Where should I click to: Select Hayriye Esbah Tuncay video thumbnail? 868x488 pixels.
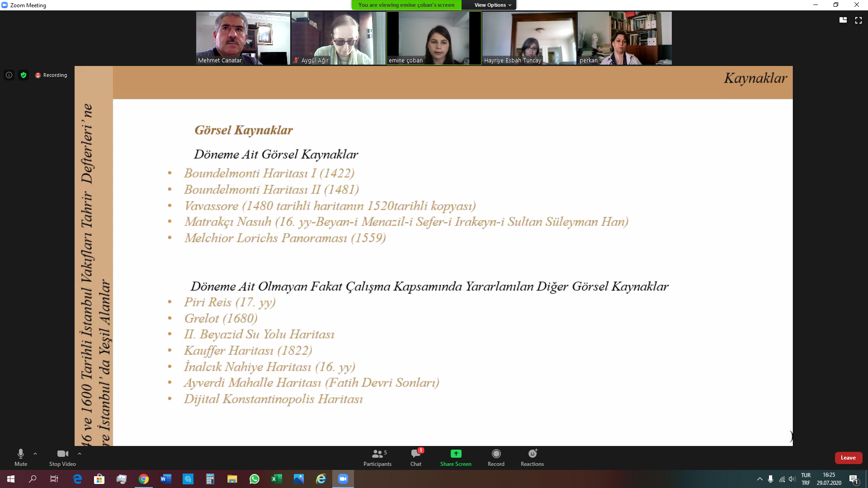pyautogui.click(x=529, y=38)
